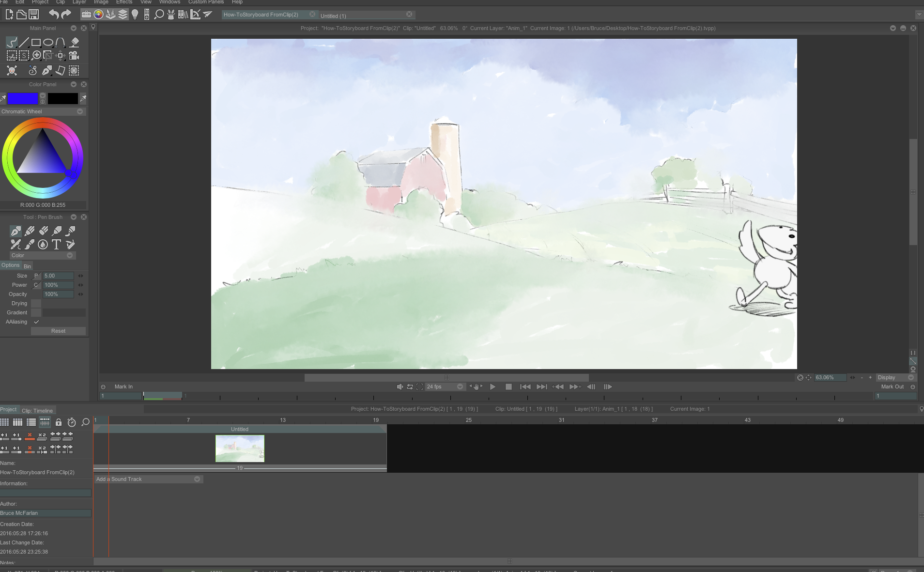Click the left eyedropper beside blue swatch
Viewport: 924px width, 572px height.
click(3, 99)
